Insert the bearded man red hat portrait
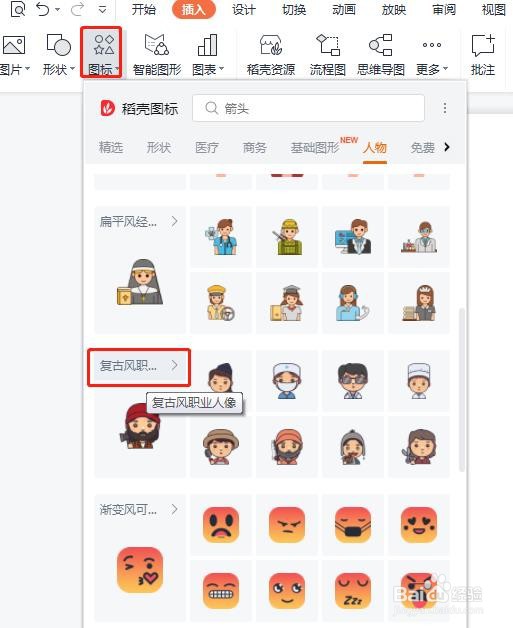The width and height of the screenshot is (513, 628). 140,426
